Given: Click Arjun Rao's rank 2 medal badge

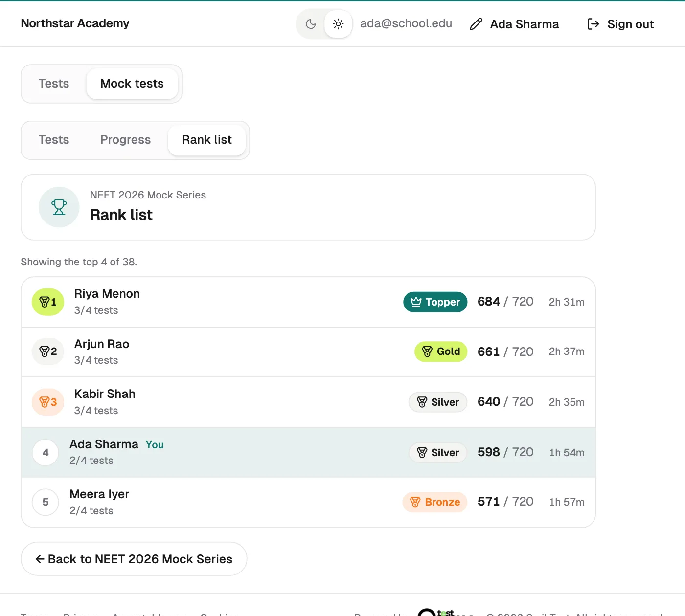Looking at the screenshot, I should 48,352.
